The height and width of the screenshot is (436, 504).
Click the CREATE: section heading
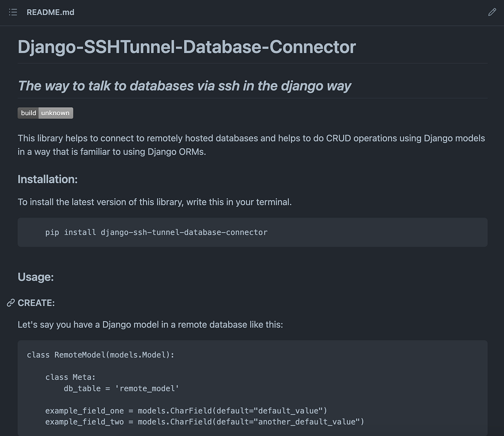[36, 303]
